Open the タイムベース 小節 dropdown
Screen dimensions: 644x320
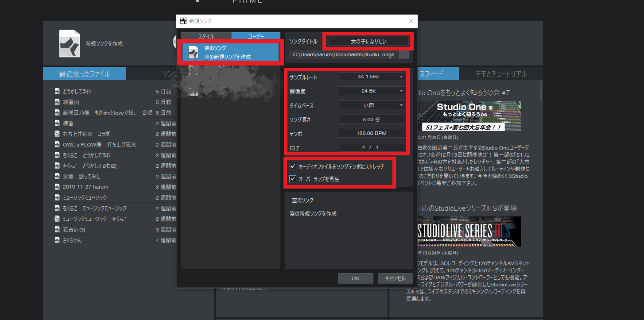pyautogui.click(x=371, y=105)
